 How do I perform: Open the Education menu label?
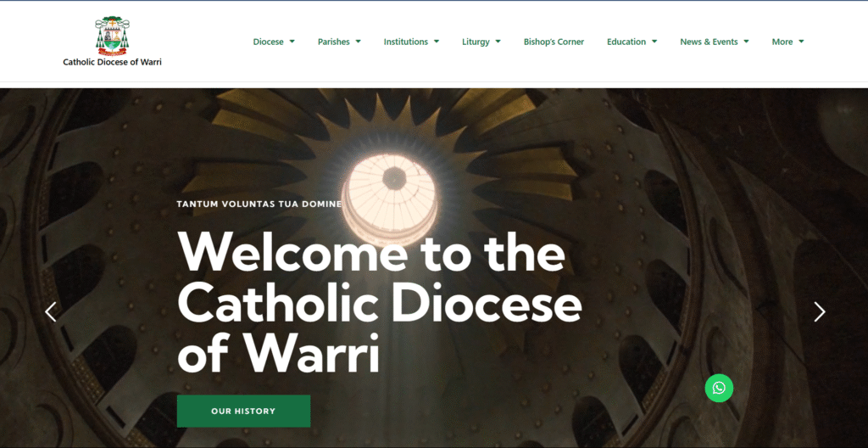626,42
